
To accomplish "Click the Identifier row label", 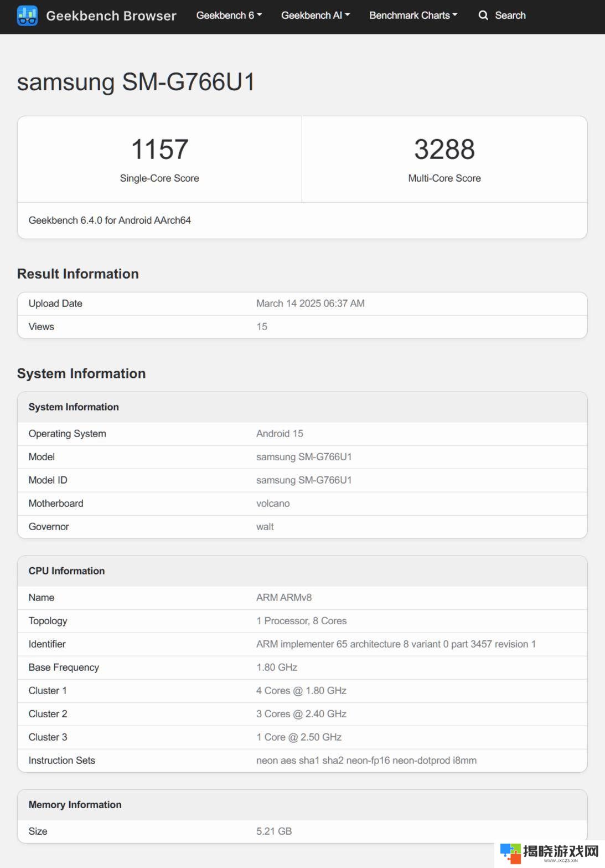I will 47,644.
